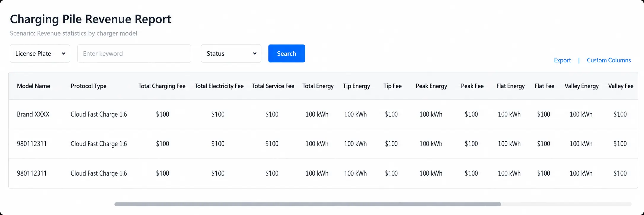The height and width of the screenshot is (215, 644).
Task: Select the Model Name column header
Action: (33, 86)
